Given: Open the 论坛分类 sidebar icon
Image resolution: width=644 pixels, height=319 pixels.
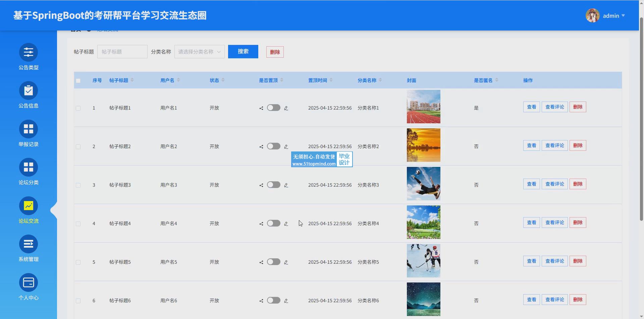Looking at the screenshot, I should pyautogui.click(x=29, y=167).
